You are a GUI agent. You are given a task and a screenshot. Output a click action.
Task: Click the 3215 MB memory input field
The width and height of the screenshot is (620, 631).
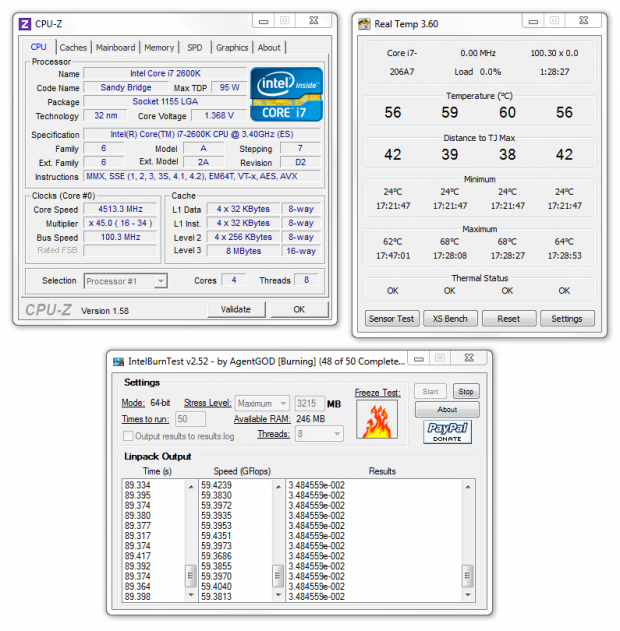tap(309, 403)
